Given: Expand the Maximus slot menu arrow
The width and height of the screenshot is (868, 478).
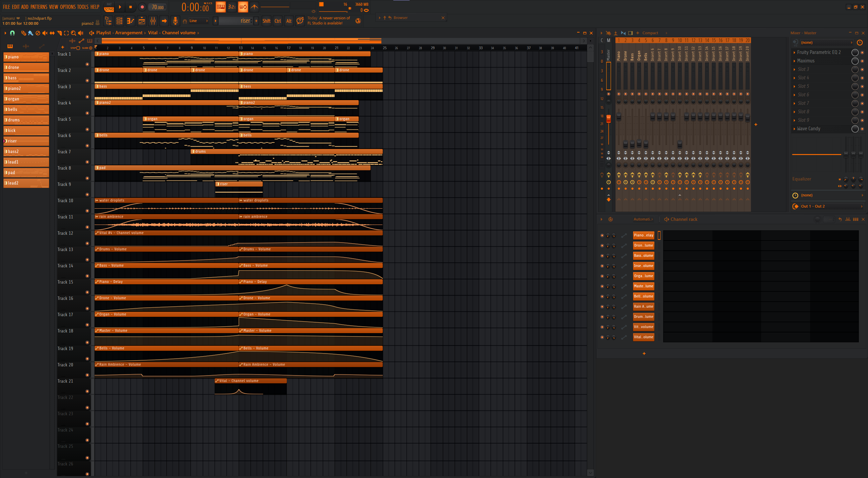Looking at the screenshot, I should pyautogui.click(x=794, y=61).
